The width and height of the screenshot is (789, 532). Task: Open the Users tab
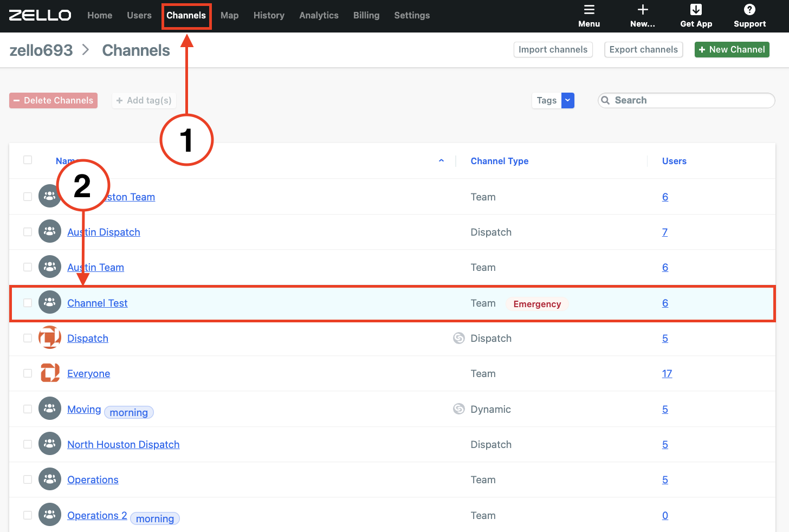pos(139,15)
